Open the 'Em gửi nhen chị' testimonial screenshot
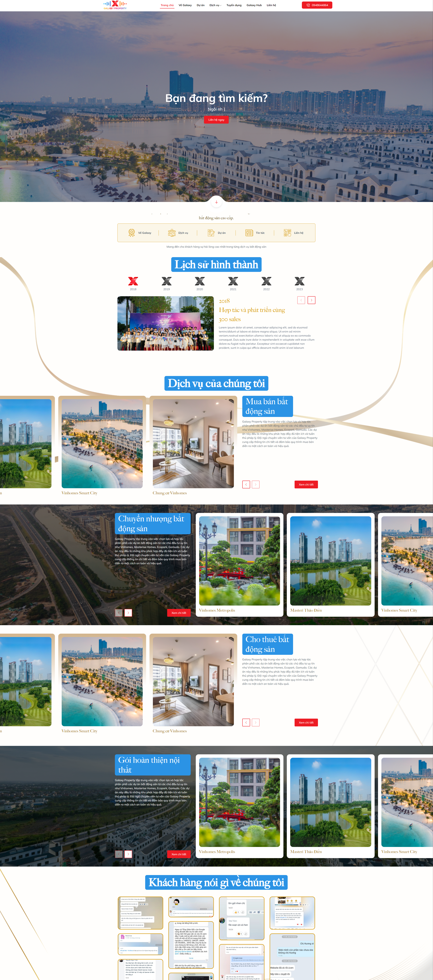Screen dimensions: 433x980 click(x=242, y=918)
